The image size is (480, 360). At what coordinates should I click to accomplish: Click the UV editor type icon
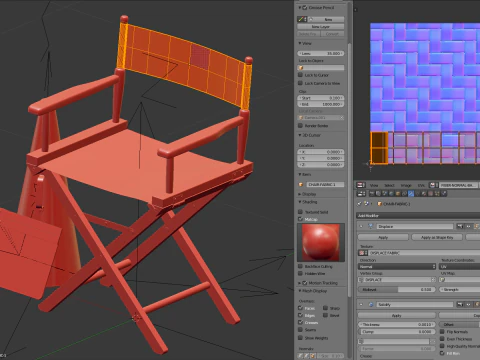tap(361, 185)
